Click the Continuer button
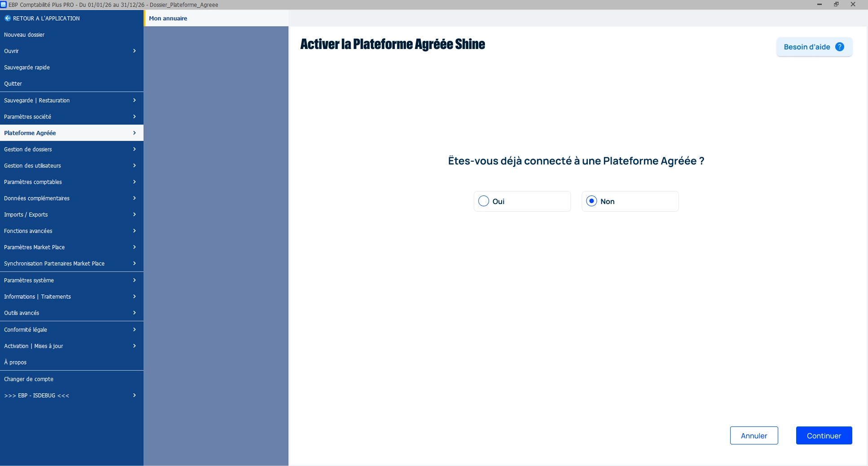 824,435
